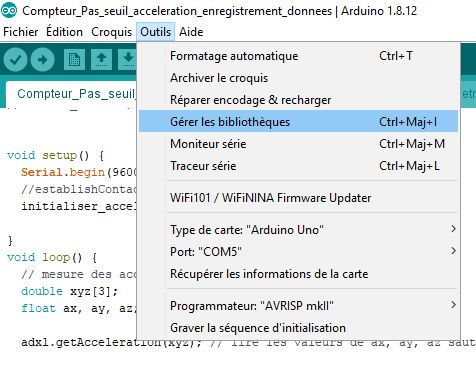This screenshot has width=476, height=367.
Task: Expand the Port COM5 submenu arrow
Action: (453, 251)
